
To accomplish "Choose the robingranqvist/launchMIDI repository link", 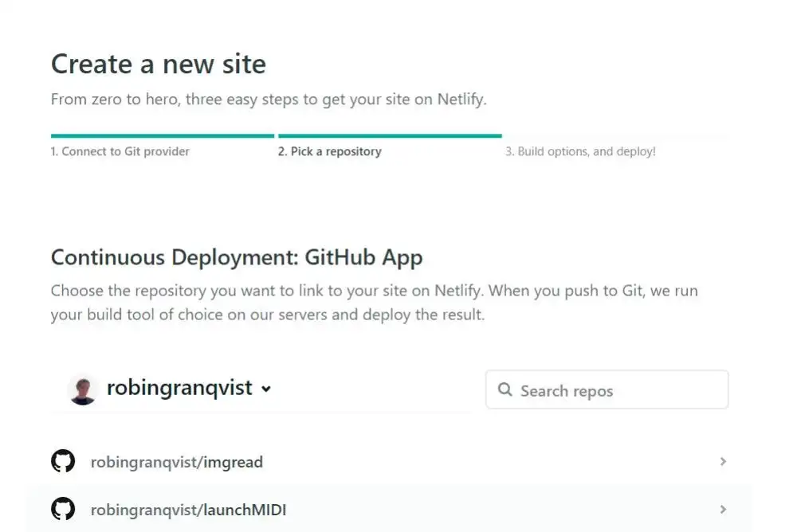I will [188, 509].
